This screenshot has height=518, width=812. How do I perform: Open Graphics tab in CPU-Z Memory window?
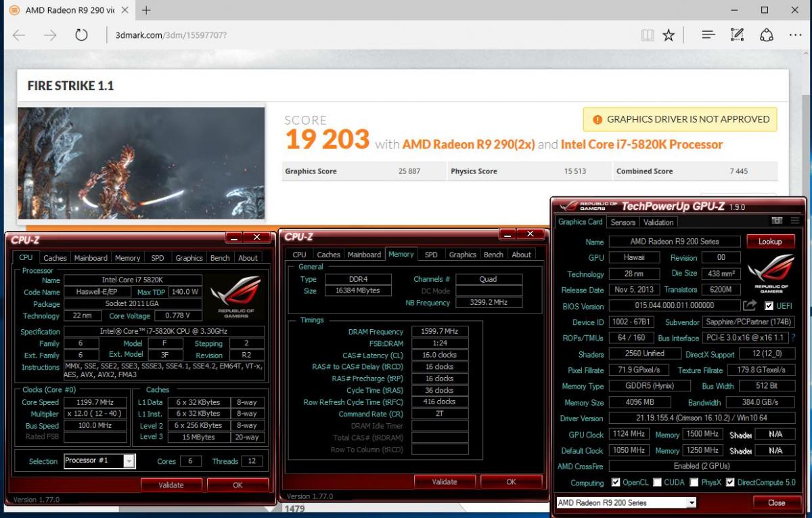[x=463, y=255]
